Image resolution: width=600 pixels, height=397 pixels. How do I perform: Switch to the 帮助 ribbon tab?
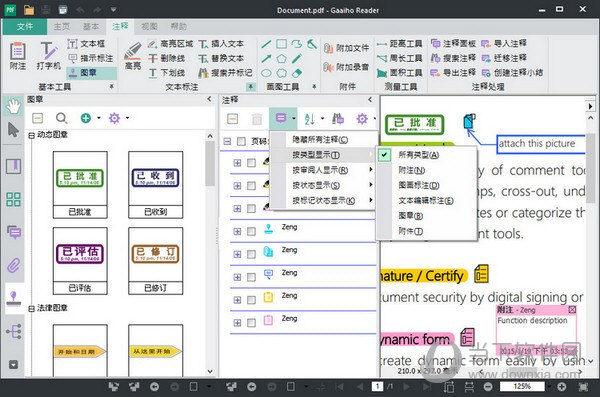pos(179,26)
